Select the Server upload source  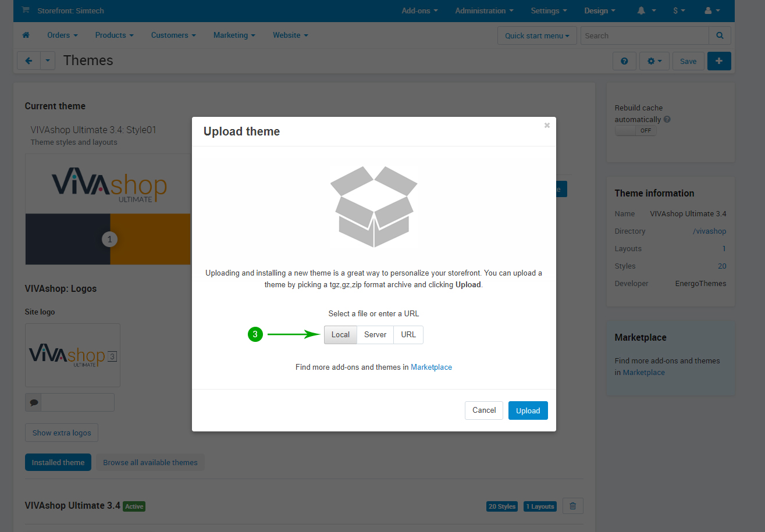[375, 334]
